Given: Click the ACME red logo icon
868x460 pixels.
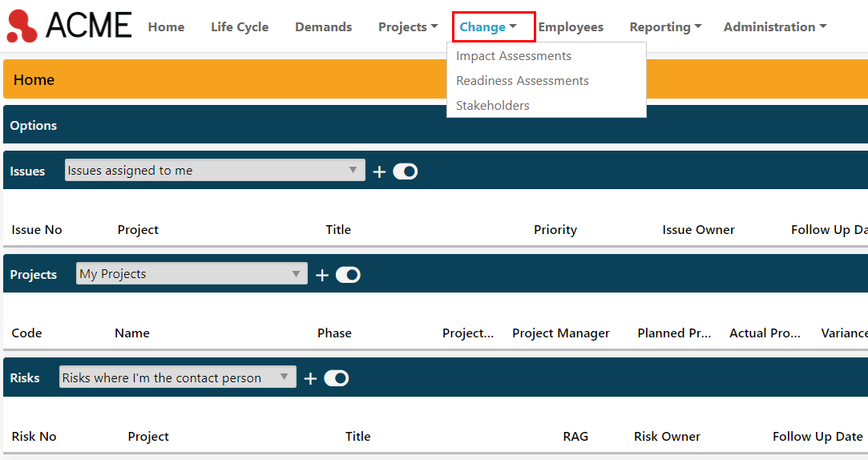Looking at the screenshot, I should click(x=22, y=26).
